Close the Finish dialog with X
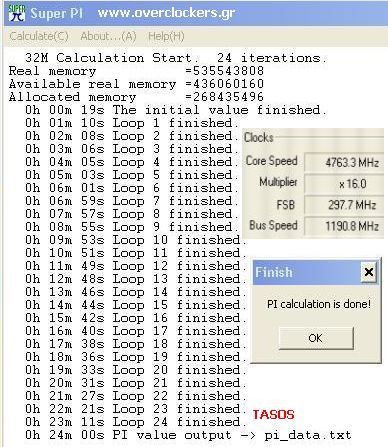This screenshot has height=447, width=388. (369, 272)
